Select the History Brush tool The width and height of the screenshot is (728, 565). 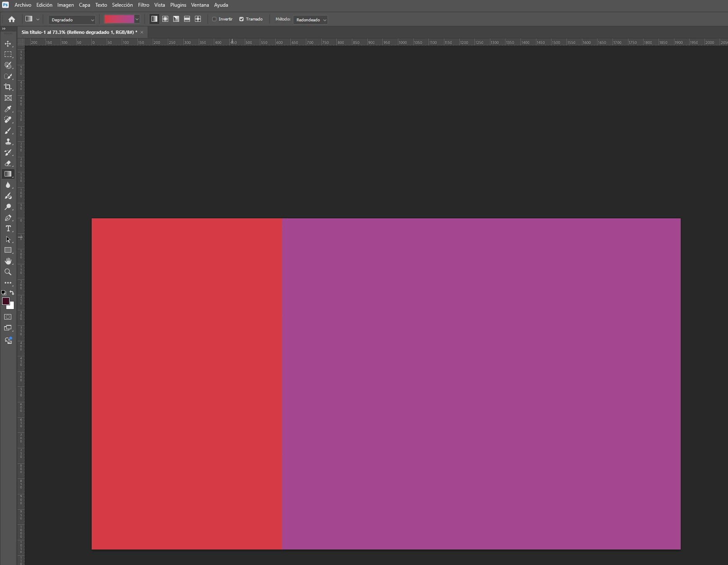(x=8, y=152)
